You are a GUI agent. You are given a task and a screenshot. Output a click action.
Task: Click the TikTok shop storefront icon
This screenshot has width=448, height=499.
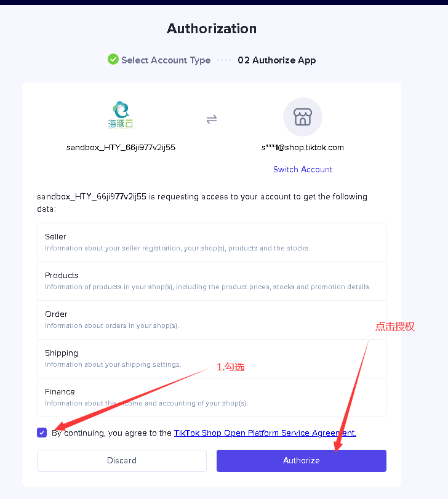(x=303, y=117)
